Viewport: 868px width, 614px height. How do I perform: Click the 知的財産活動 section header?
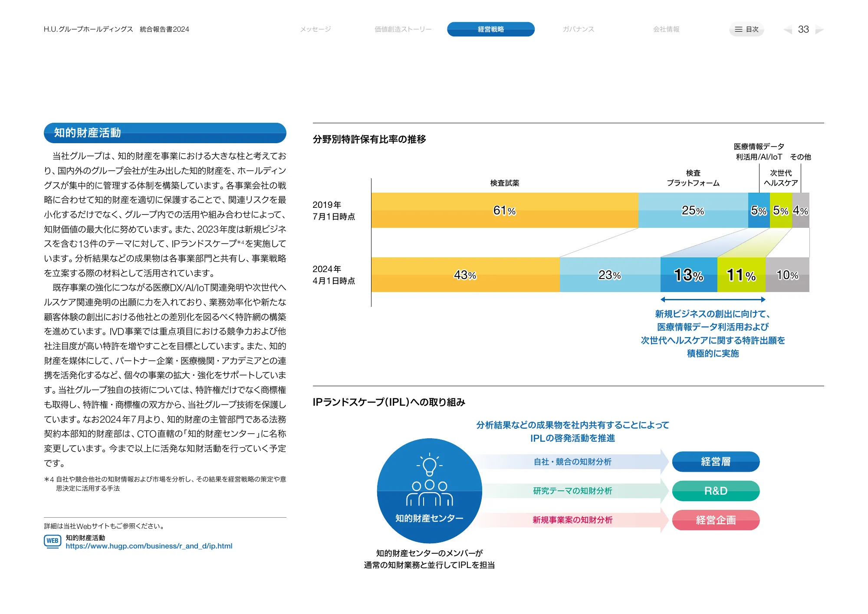[x=165, y=133]
